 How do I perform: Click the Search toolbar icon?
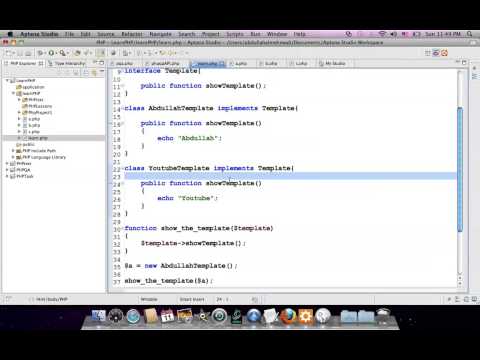pyautogui.click(x=62, y=53)
